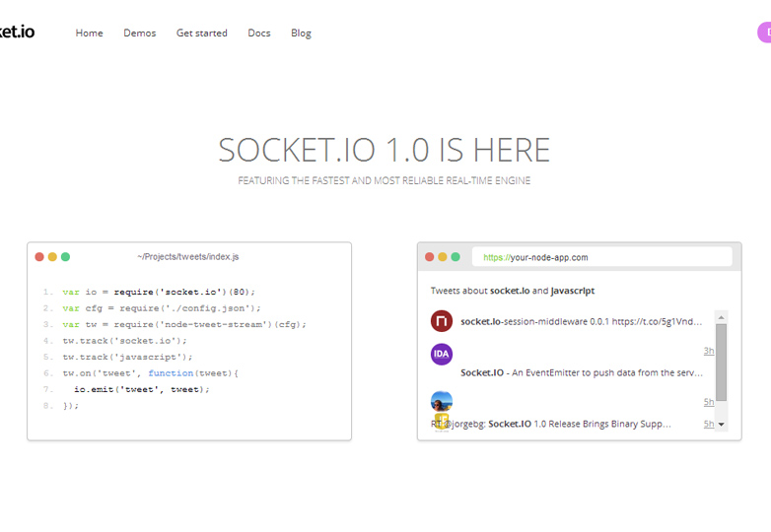Image resolution: width=771 pixels, height=532 pixels.
Task: Click the purple button at top right
Action: coord(764,33)
